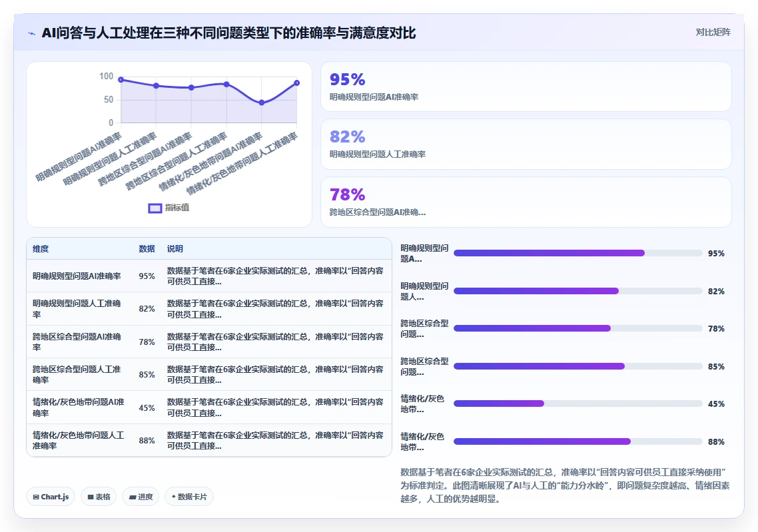
Task: Select table row 明确规则型问题AI准确率
Action: 209,276
